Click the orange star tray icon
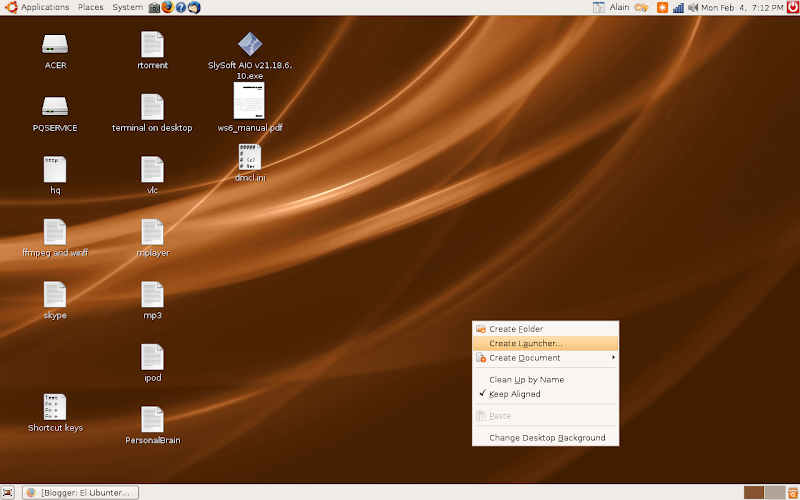Viewport: 800px width, 500px height. (x=662, y=7)
